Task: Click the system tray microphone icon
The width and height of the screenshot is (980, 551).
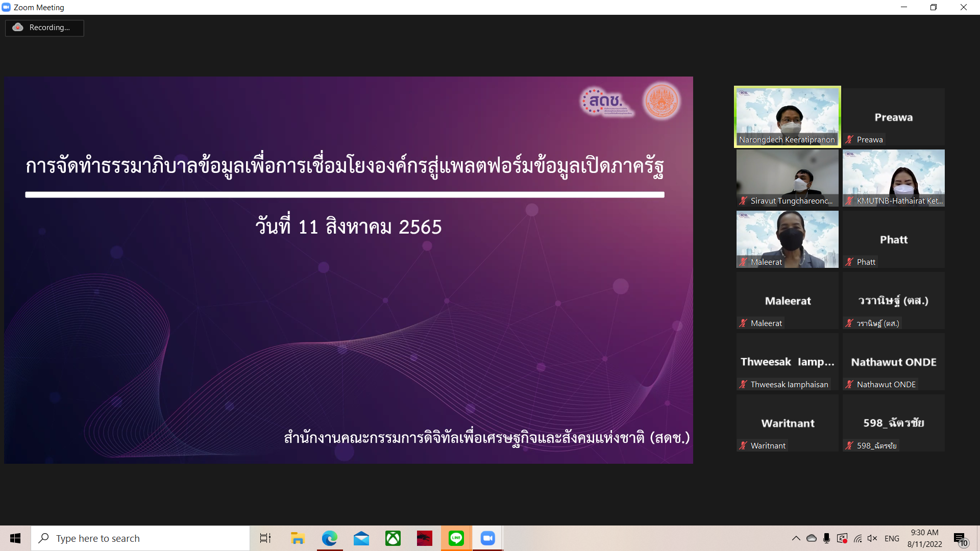Action: [826, 538]
